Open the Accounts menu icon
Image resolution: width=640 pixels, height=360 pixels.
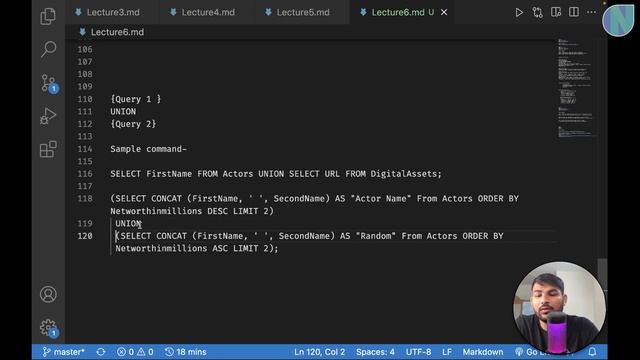point(48,294)
